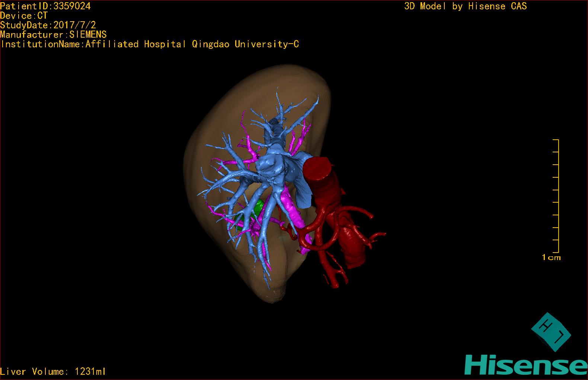Click the 1cm scale label
588x380 pixels.
coord(551,257)
